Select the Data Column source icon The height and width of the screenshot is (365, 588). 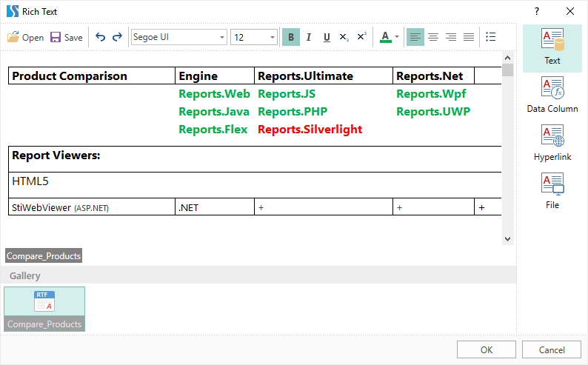pos(552,96)
